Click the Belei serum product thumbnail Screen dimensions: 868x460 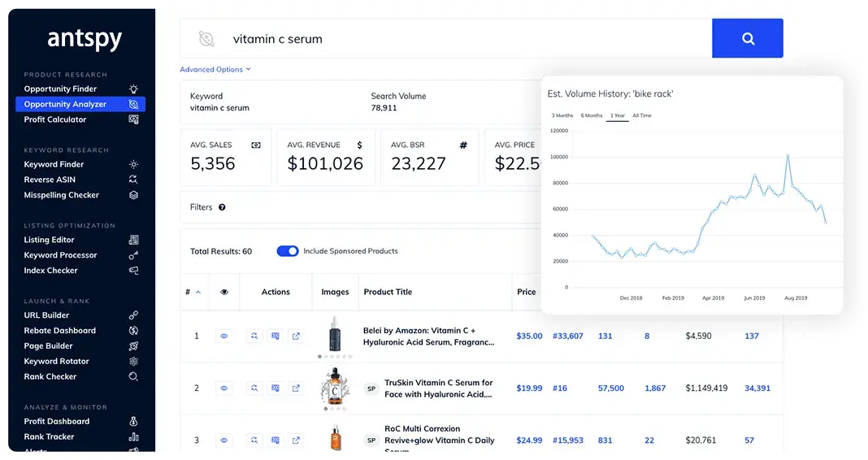click(335, 334)
